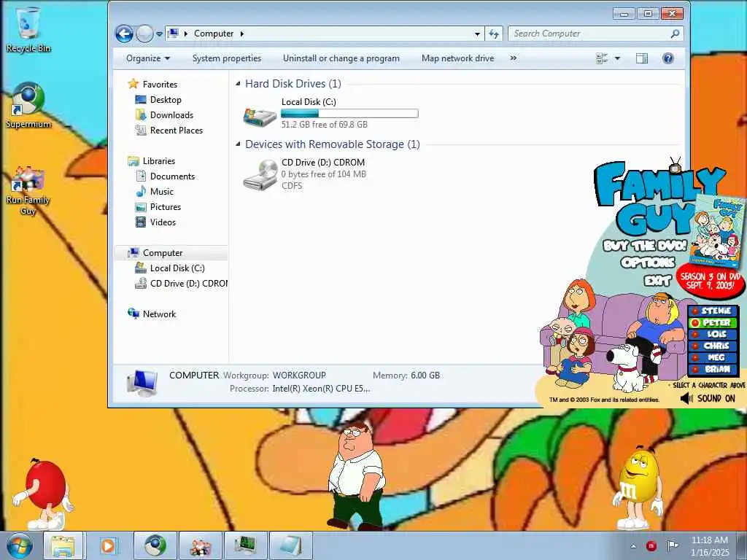Click Options in Family Guy panel
This screenshot has width=747, height=560.
[x=648, y=262]
